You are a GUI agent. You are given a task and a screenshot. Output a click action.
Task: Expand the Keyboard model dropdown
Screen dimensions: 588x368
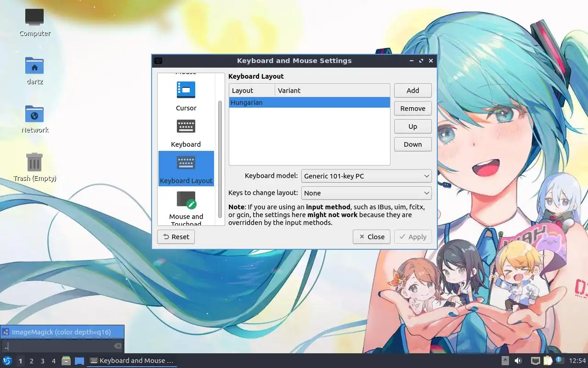click(367, 176)
